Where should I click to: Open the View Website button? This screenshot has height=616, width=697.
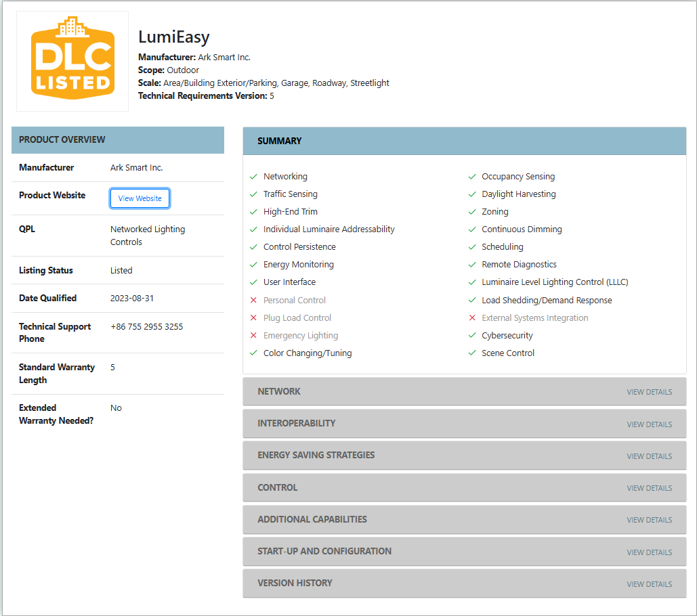140,198
